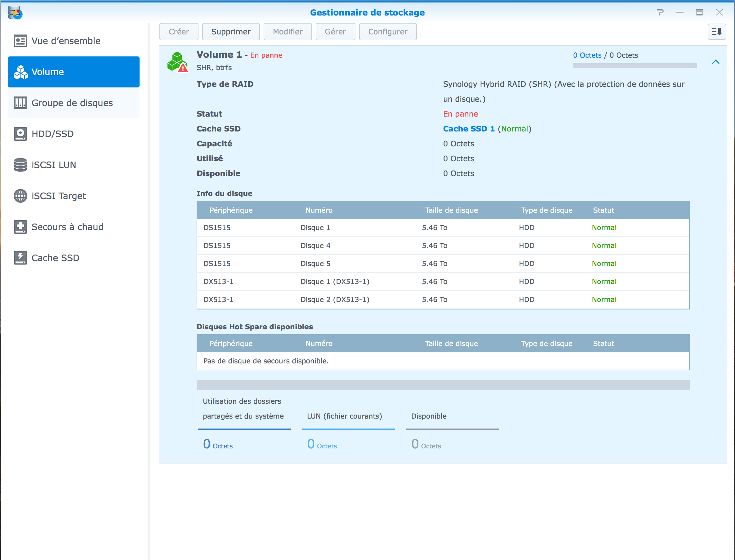Image resolution: width=735 pixels, height=560 pixels.
Task: Click the HDD/SSD disk icon
Action: (20, 134)
